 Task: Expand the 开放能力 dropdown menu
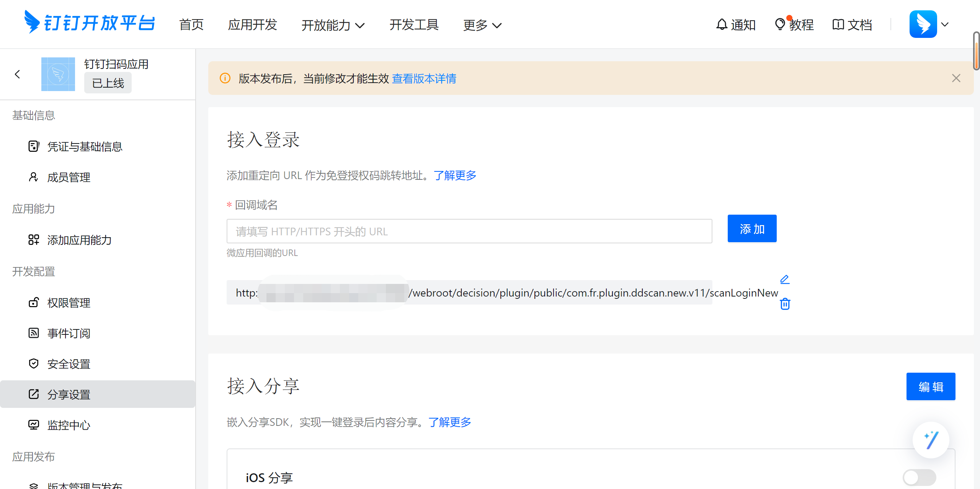click(333, 25)
